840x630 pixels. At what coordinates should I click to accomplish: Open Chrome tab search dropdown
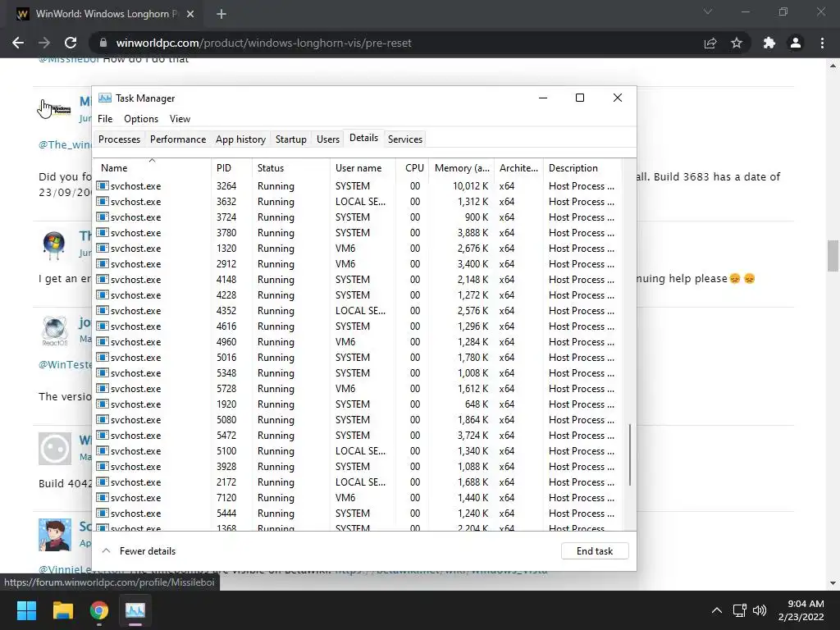coord(708,11)
